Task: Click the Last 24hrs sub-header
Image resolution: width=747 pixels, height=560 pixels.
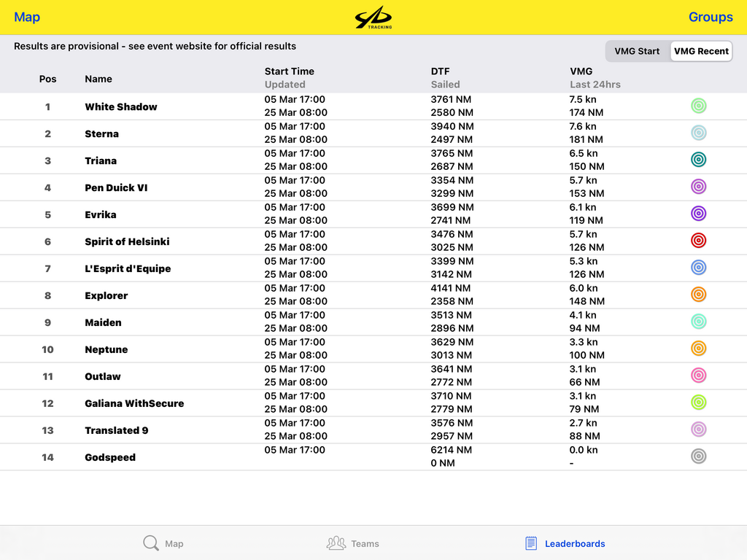Action: (x=595, y=85)
